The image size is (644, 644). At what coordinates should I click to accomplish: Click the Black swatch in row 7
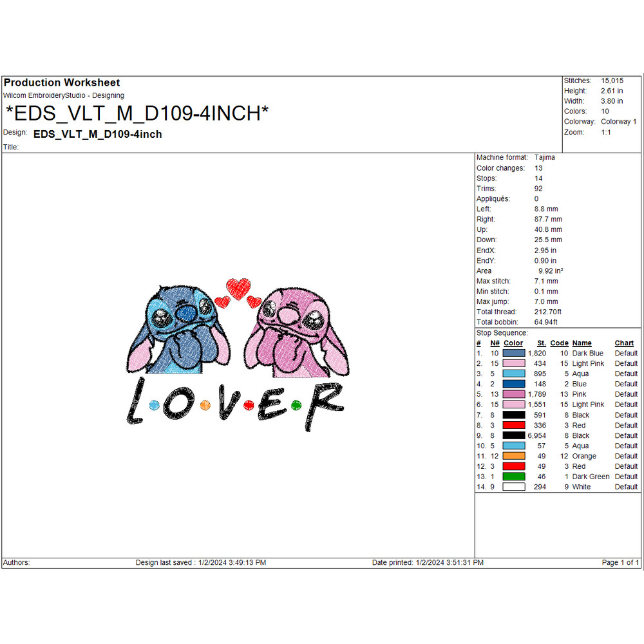tap(513, 415)
